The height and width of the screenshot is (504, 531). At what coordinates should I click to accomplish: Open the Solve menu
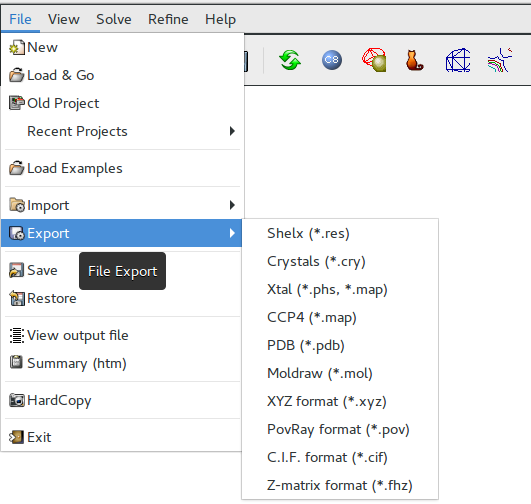coord(113,19)
